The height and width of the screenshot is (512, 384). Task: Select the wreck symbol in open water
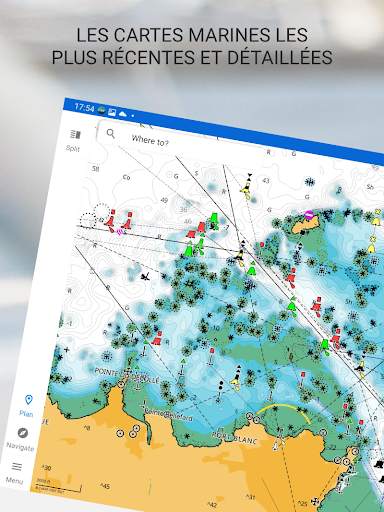pos(145,276)
